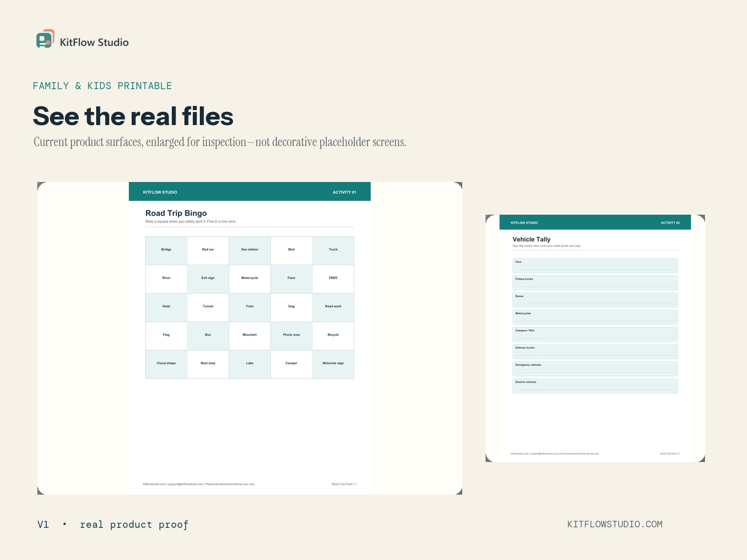This screenshot has height=560, width=747.
Task: Mark the 'Dog' bingo square
Action: tap(291, 308)
